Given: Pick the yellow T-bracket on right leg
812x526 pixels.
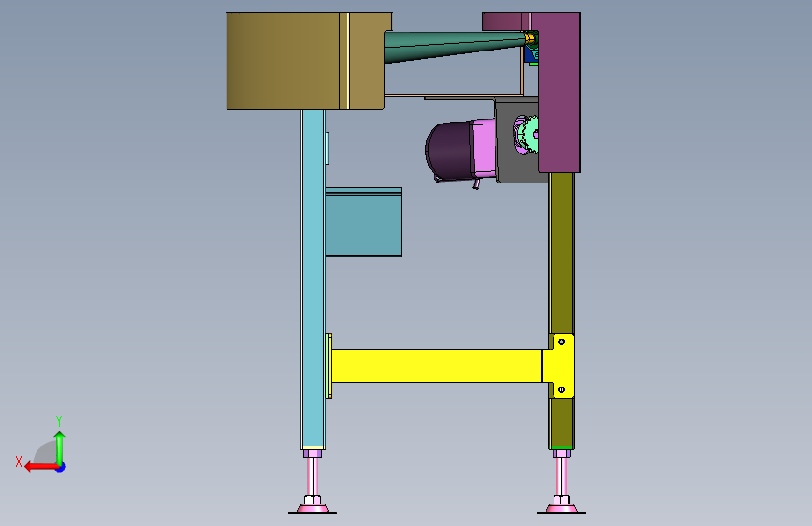Looking at the screenshot, I should (562, 366).
